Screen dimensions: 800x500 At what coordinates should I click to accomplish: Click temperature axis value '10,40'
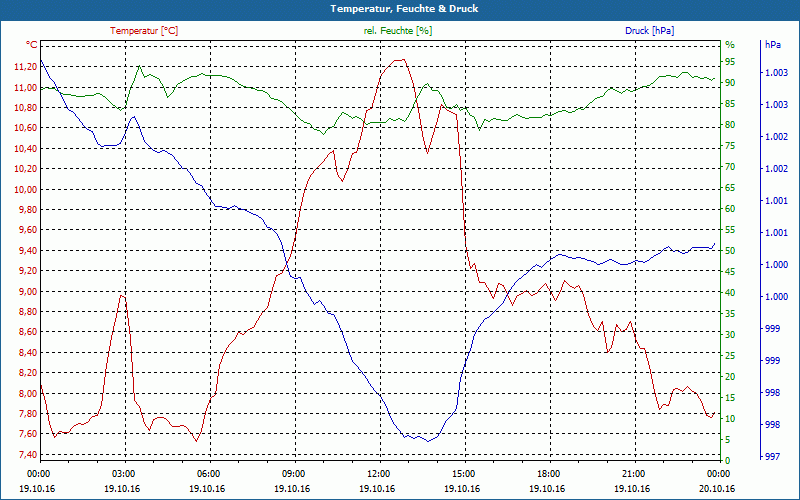coord(26,148)
